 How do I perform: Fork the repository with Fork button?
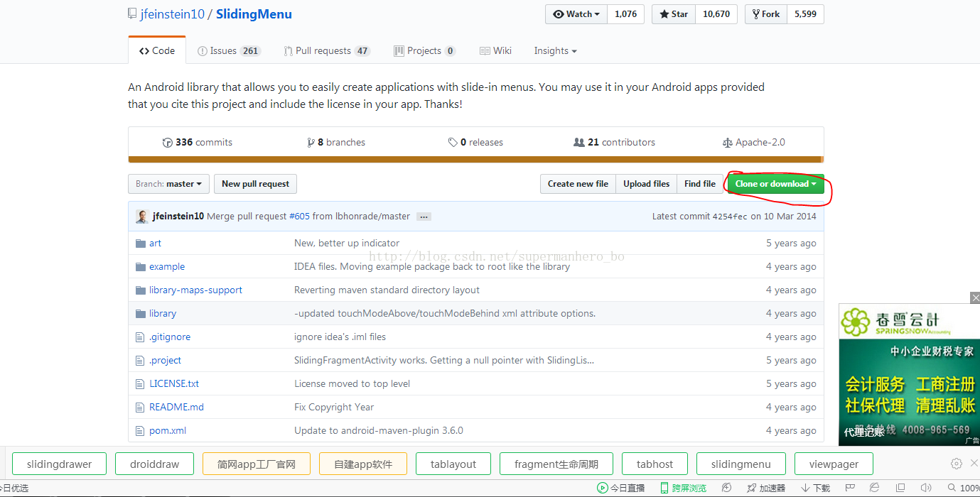click(766, 14)
